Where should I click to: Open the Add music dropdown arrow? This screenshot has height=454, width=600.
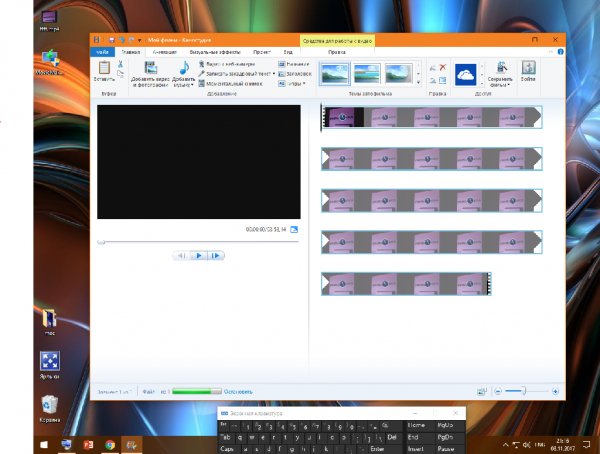192,85
